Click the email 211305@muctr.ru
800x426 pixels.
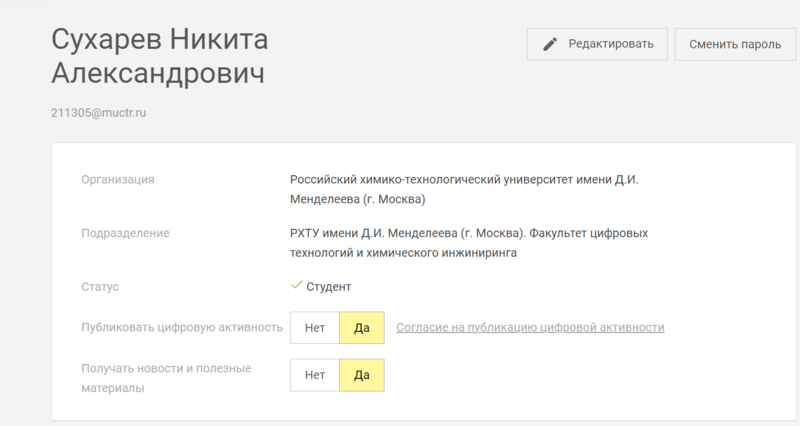click(x=99, y=113)
